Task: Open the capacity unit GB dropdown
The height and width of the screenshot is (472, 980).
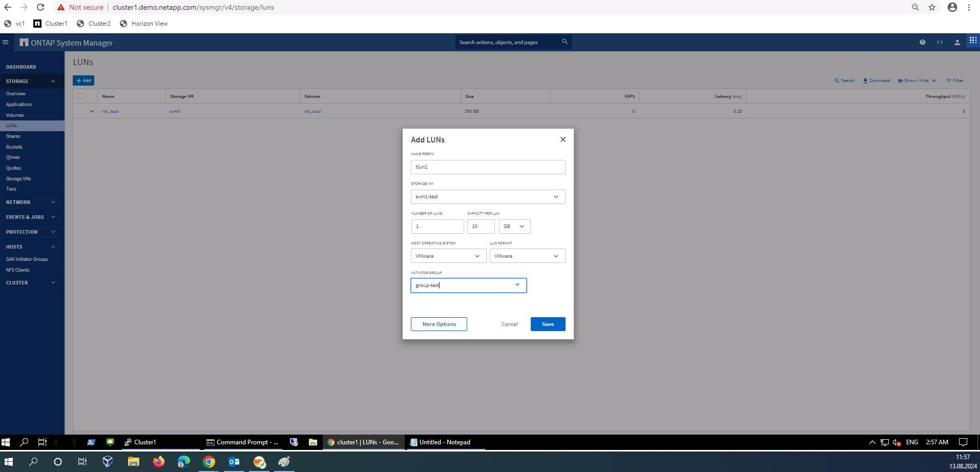Action: pyautogui.click(x=514, y=227)
